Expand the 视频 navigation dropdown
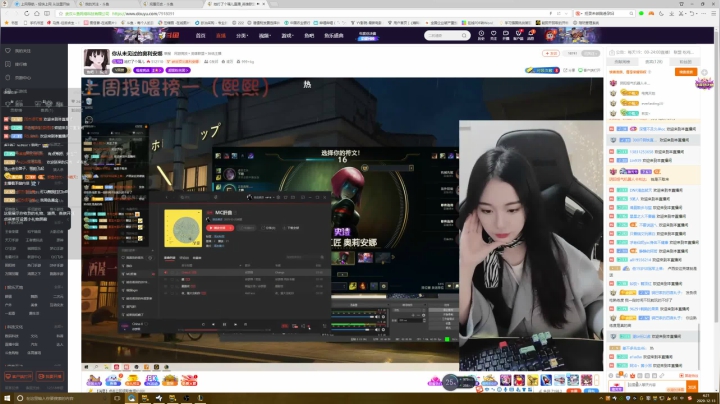Screen dimensions: 720x404 (x=264, y=35)
